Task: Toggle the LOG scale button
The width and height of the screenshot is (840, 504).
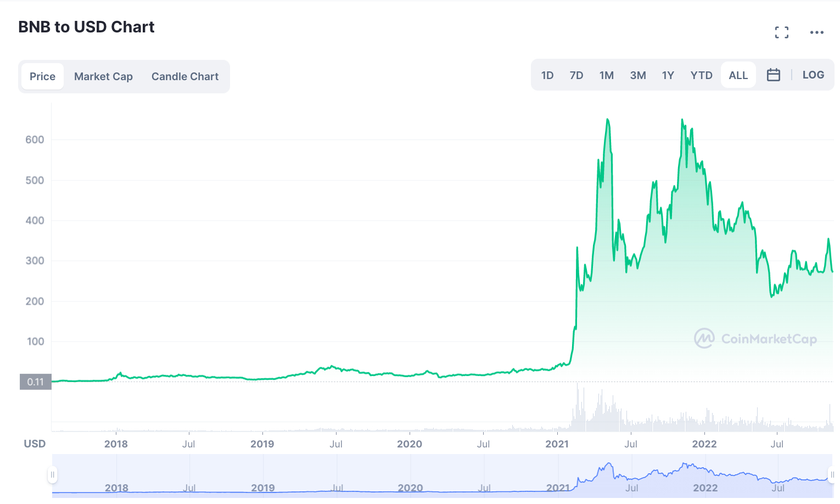Action: coord(813,75)
